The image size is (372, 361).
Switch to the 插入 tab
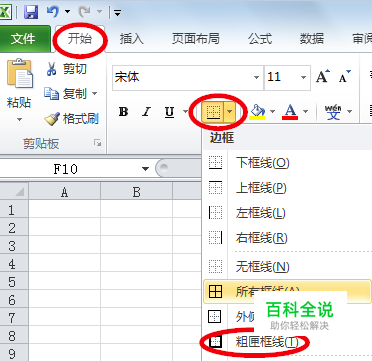131,39
